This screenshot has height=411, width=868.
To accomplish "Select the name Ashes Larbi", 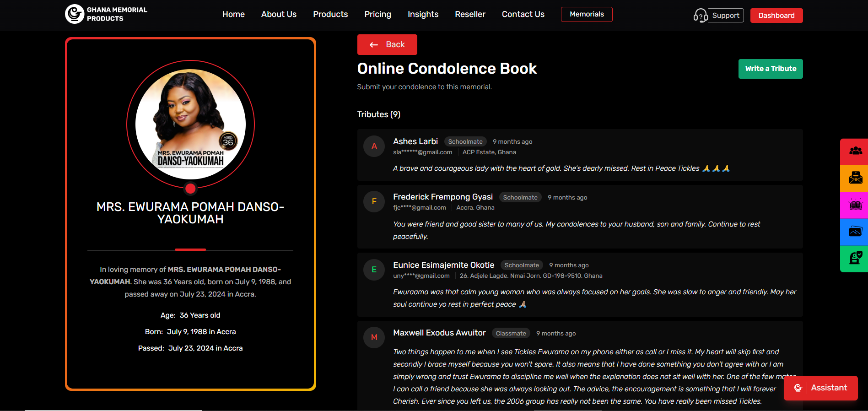I will click(415, 141).
